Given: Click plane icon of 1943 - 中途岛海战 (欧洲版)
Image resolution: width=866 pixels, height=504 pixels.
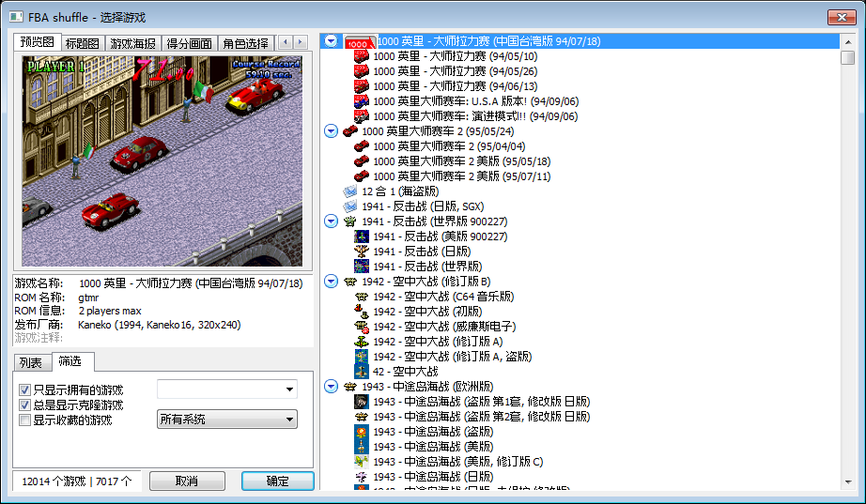Looking at the screenshot, I should tap(350, 387).
